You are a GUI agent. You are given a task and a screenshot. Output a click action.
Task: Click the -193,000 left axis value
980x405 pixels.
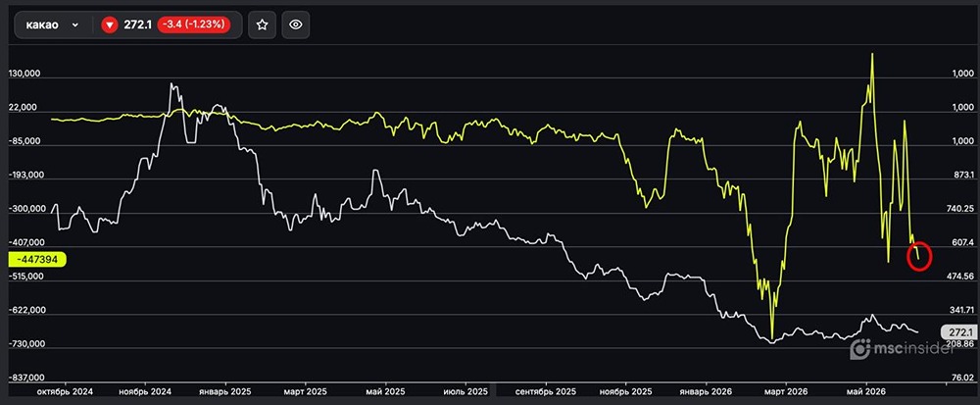coord(24,175)
